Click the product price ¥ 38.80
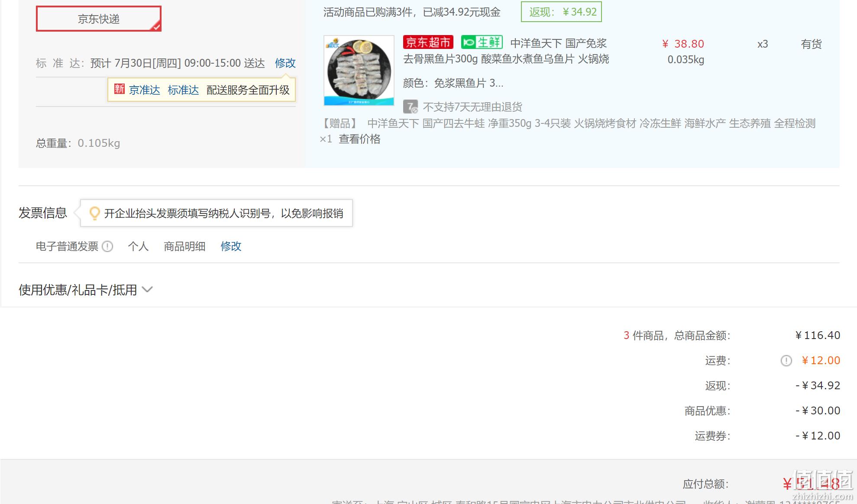The width and height of the screenshot is (857, 504). coord(683,44)
